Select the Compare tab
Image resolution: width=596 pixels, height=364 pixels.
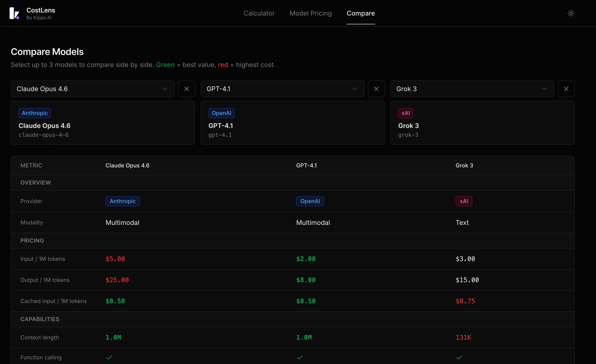pos(360,13)
